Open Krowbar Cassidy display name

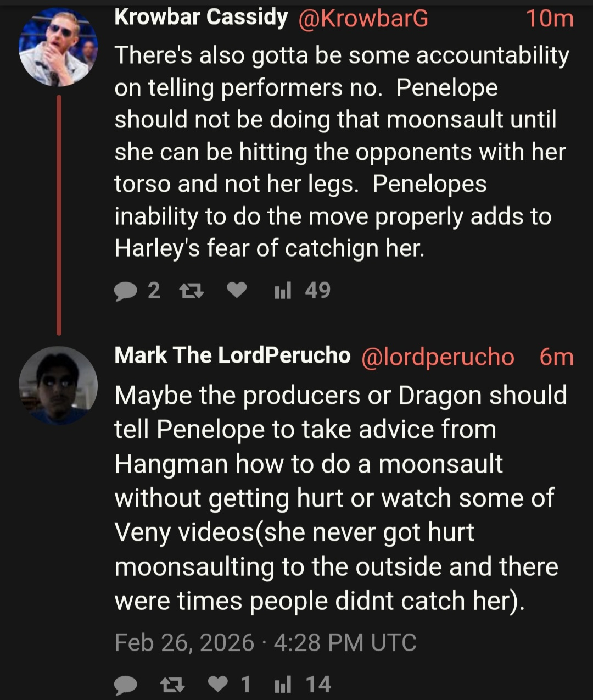tap(201, 18)
